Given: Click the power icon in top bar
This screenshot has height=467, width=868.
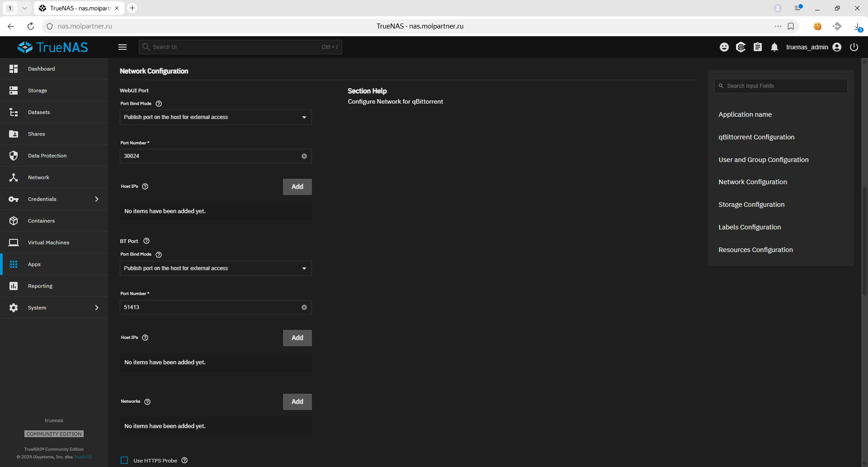Looking at the screenshot, I should point(854,47).
